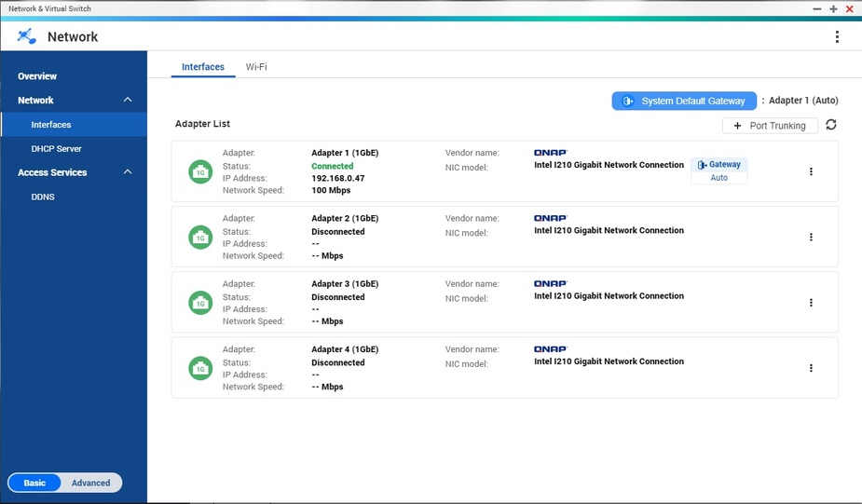Click QNAP vendor logo for Adapter 4
Screen dimensions: 862x504
(x=551, y=349)
